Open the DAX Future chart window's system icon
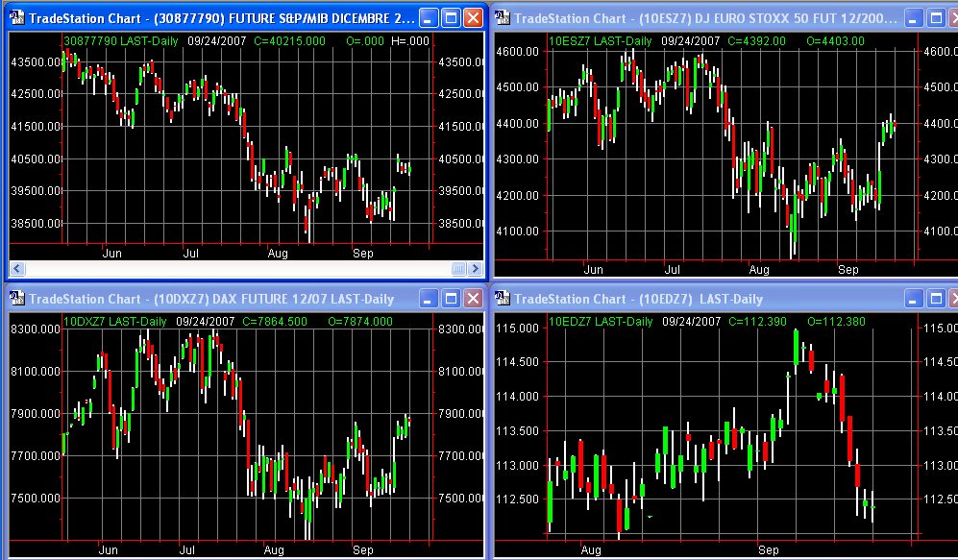Screen dimensions: 958x560 tap(17, 299)
